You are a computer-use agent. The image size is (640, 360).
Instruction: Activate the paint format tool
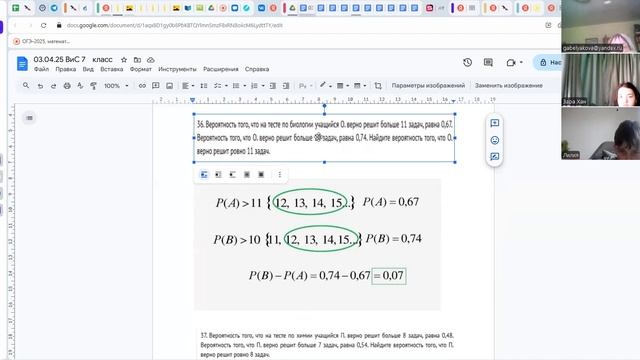pos(93,86)
